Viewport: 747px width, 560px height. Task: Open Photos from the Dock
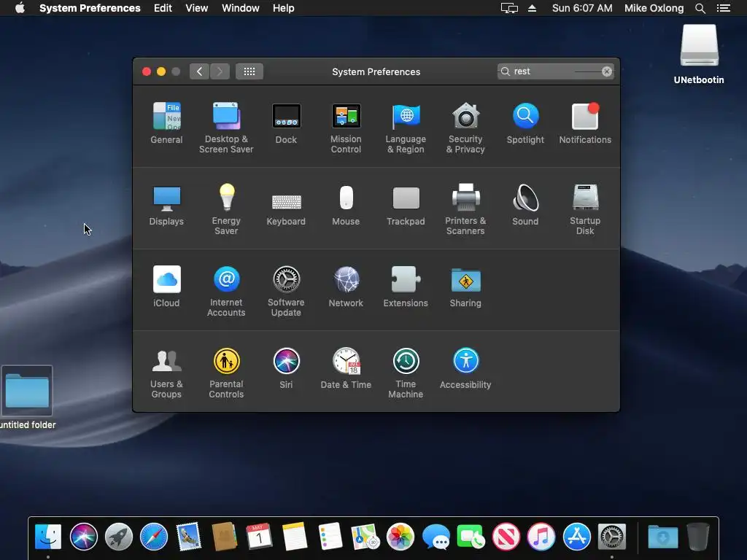coord(400,537)
